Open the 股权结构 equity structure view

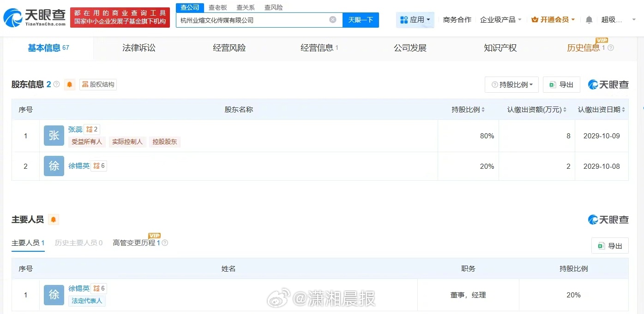[x=98, y=84]
